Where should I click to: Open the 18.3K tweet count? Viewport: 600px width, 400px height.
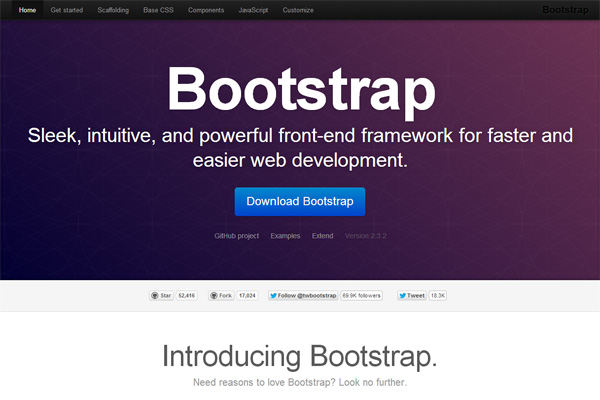438,296
